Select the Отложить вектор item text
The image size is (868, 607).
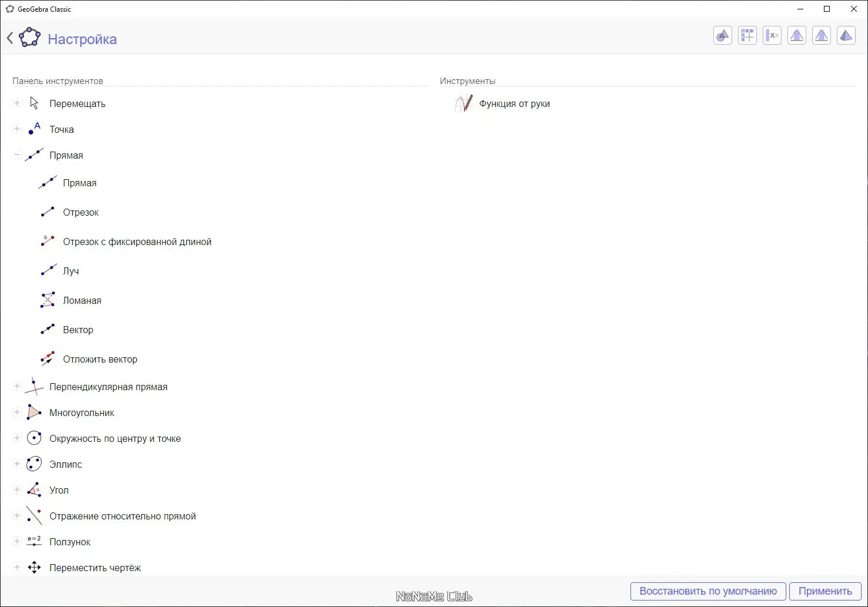click(x=100, y=360)
